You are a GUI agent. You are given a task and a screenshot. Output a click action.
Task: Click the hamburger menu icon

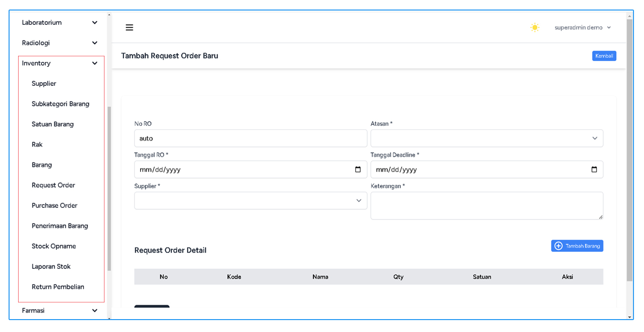[x=129, y=28]
